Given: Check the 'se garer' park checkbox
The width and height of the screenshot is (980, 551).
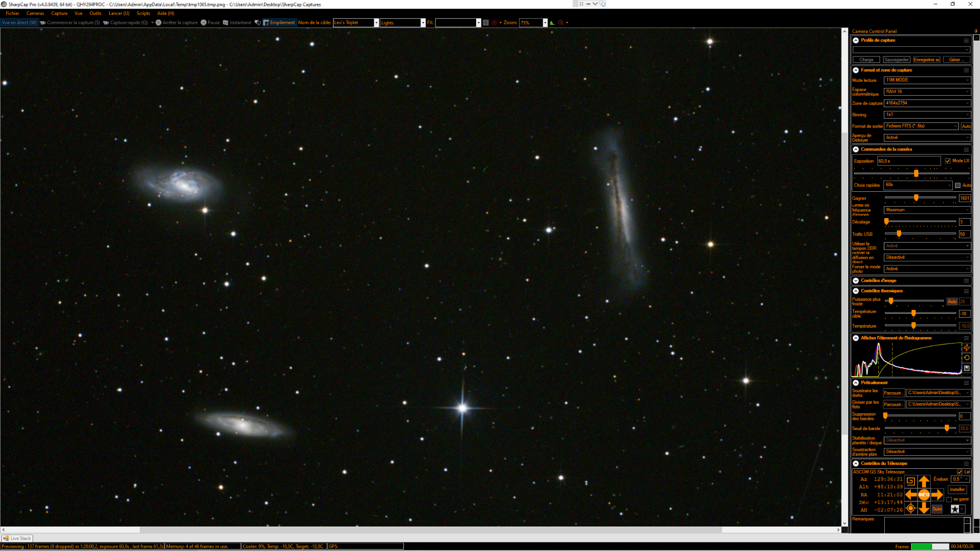Looking at the screenshot, I should tap(949, 499).
